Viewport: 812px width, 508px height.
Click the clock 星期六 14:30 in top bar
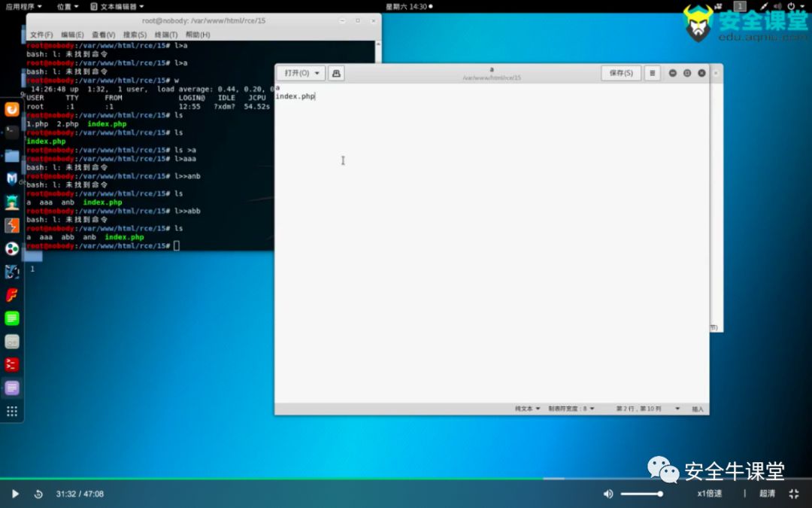pos(408,6)
